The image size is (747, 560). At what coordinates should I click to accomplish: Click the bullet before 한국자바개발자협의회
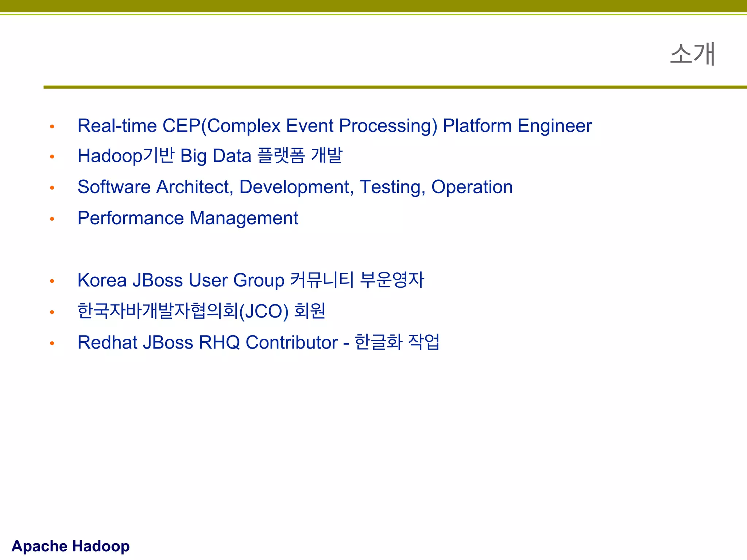(x=52, y=312)
